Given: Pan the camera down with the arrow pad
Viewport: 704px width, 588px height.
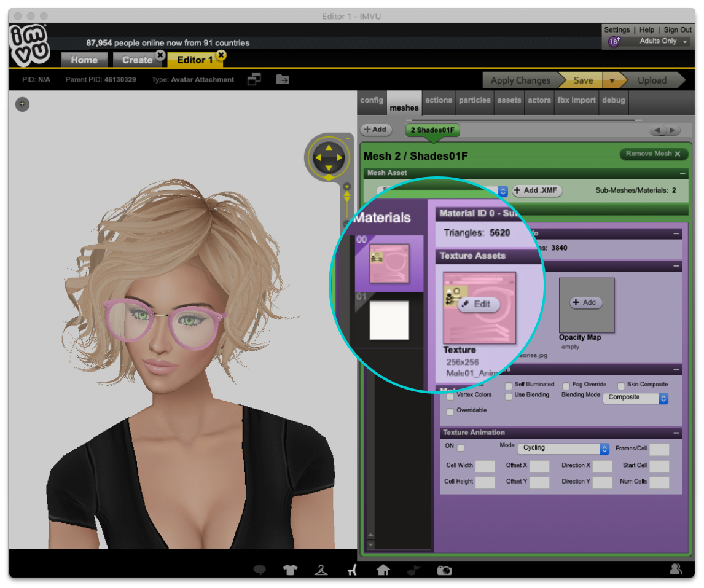Looking at the screenshot, I should (329, 168).
